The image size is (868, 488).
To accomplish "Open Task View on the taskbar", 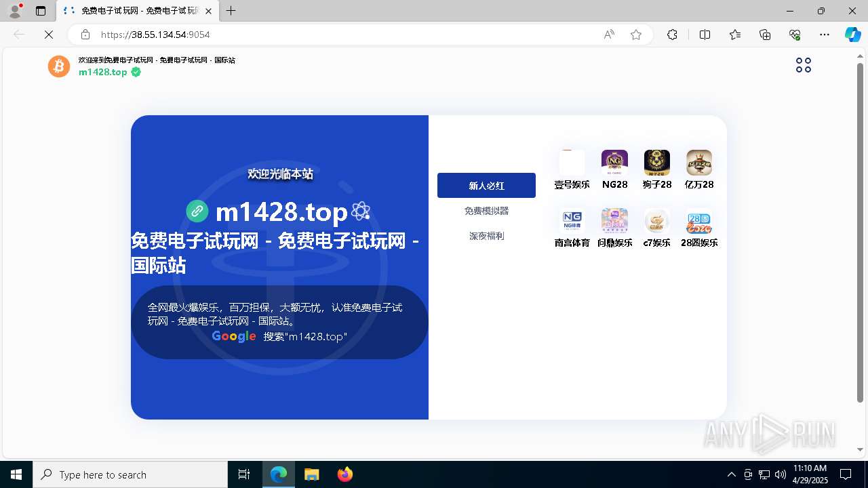I will coord(244,474).
